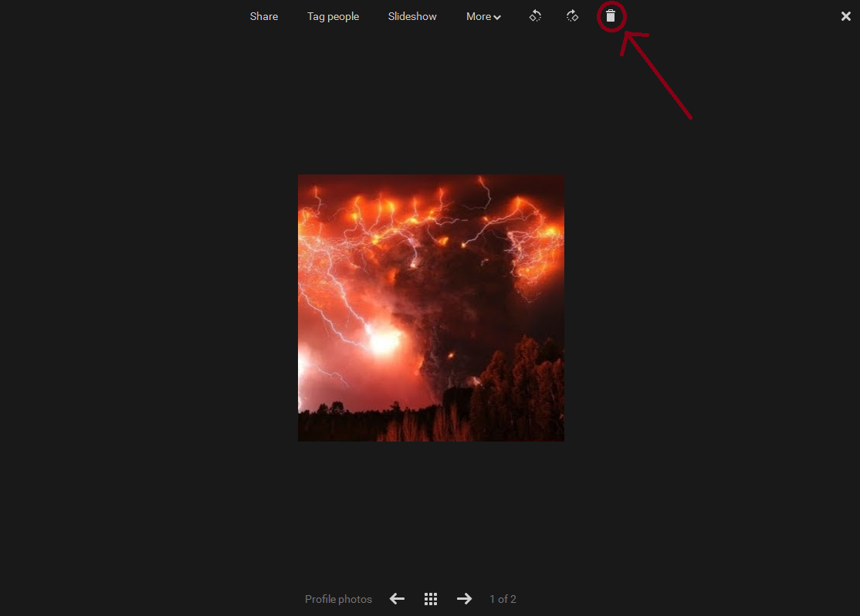Click the Share button
This screenshot has width=860, height=616.
(264, 16)
